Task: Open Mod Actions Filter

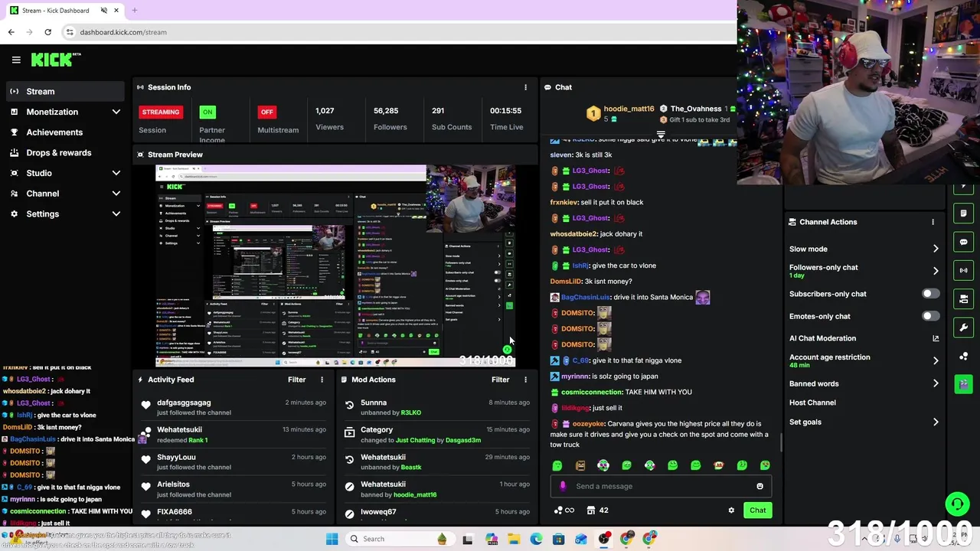Action: click(x=500, y=380)
